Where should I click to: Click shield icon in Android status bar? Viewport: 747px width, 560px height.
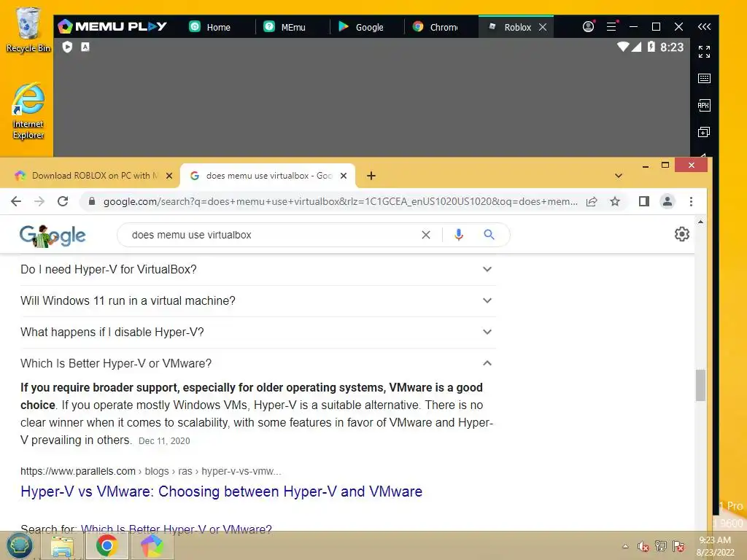(x=67, y=47)
